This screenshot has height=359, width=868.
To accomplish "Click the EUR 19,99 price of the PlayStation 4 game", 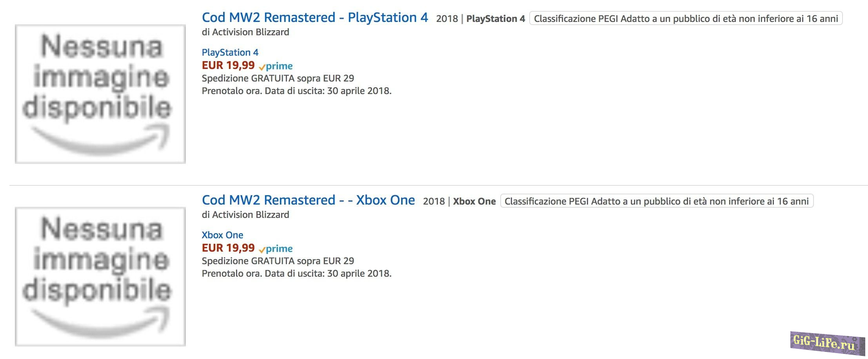I will coord(228,65).
